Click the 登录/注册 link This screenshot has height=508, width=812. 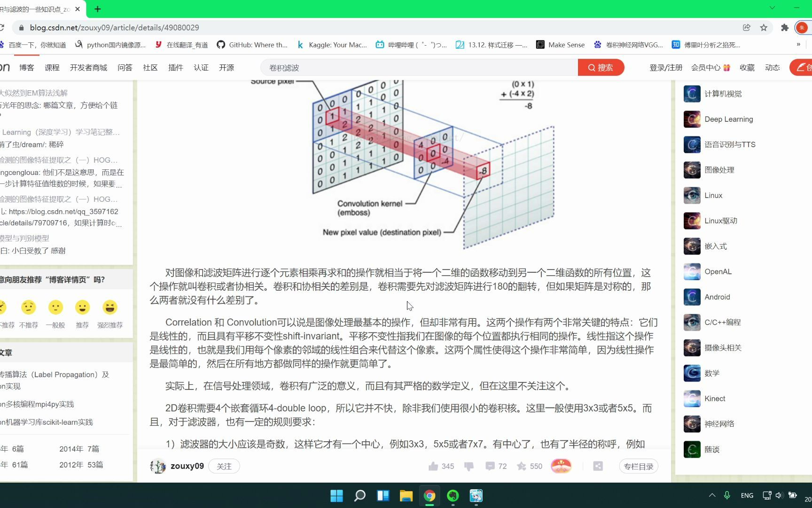[x=666, y=68]
